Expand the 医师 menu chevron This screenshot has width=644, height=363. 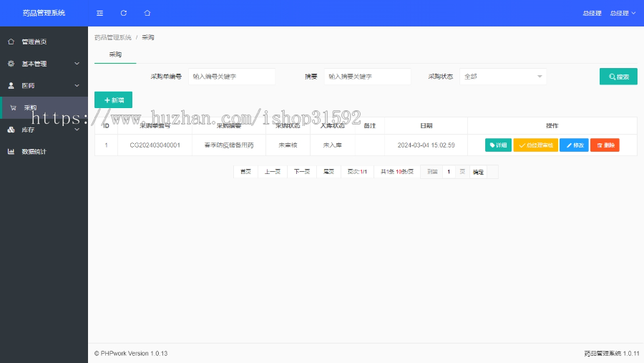[x=77, y=85]
